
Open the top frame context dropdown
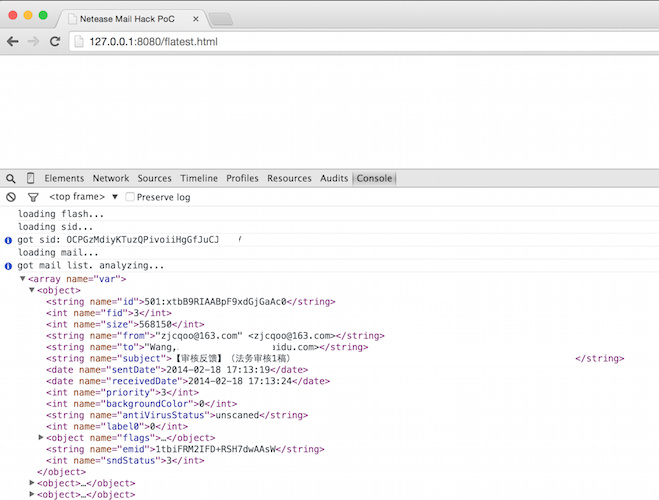coord(84,197)
